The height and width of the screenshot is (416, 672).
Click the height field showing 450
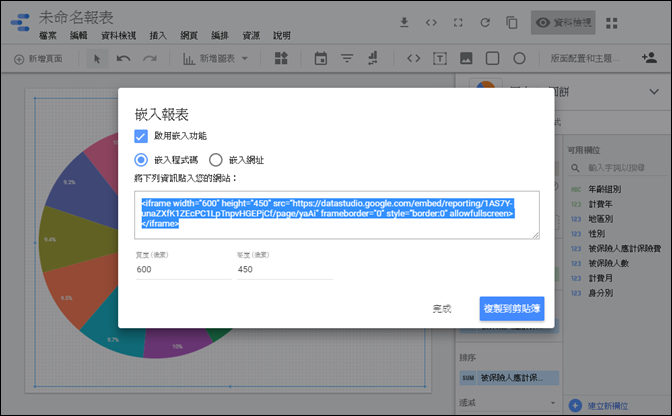(285, 269)
